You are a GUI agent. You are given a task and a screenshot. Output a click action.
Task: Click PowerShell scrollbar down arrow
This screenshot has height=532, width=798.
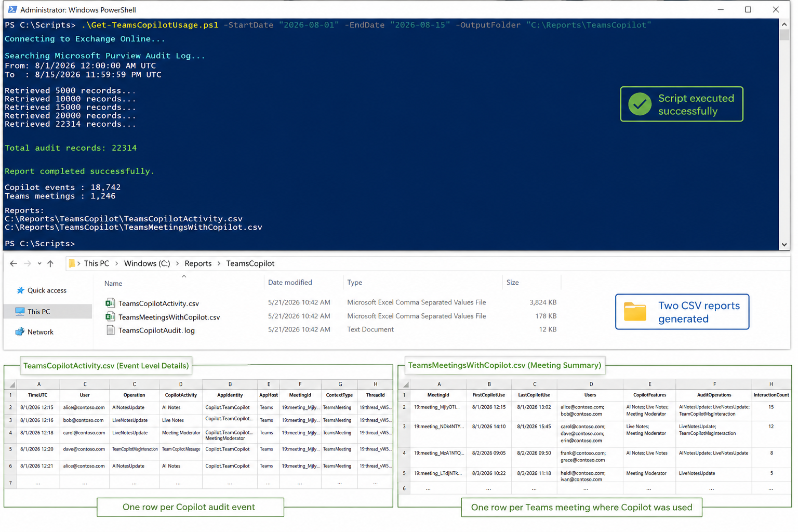[784, 245]
